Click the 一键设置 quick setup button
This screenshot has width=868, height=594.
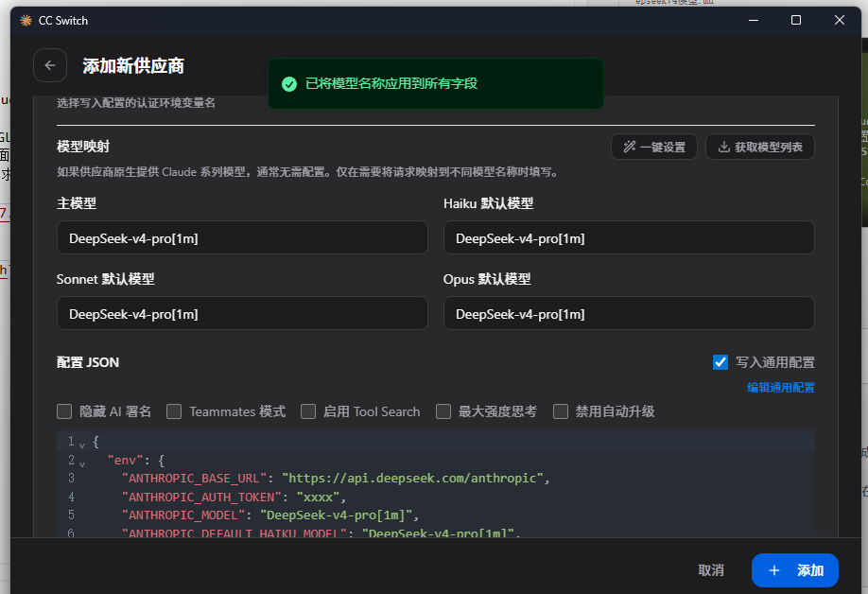click(653, 147)
